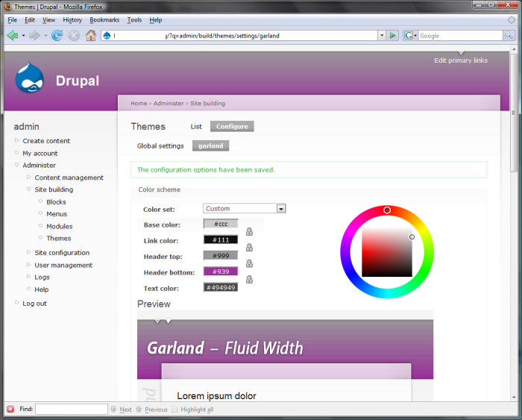Viewport: 522px width, 420px height.
Task: Open the File menu
Action: click(x=13, y=20)
